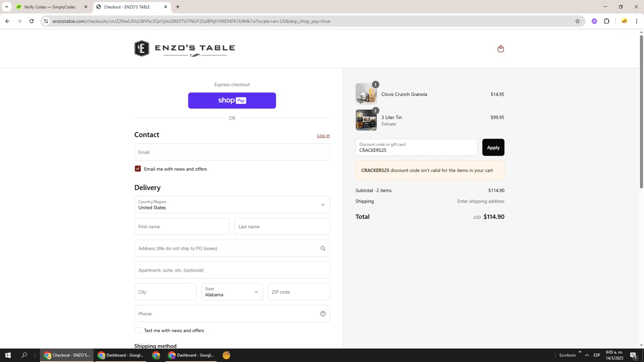Apply the CRACKERS25 discount code

pos(493,147)
